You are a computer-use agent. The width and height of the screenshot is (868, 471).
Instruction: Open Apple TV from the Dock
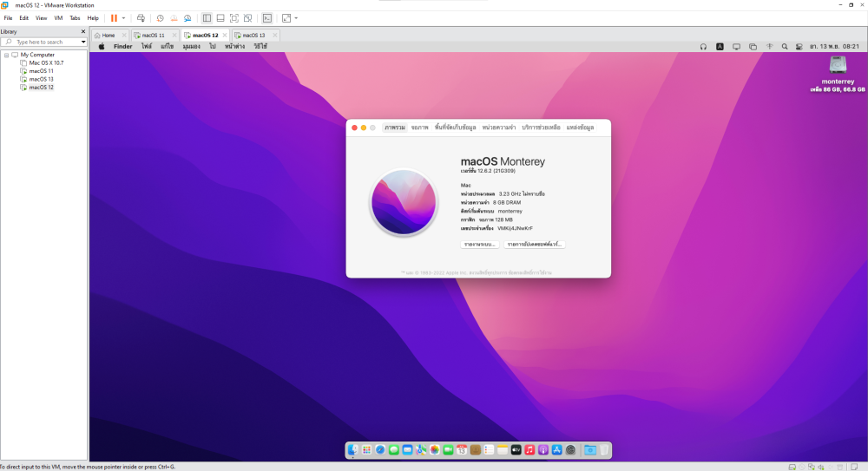pos(516,450)
